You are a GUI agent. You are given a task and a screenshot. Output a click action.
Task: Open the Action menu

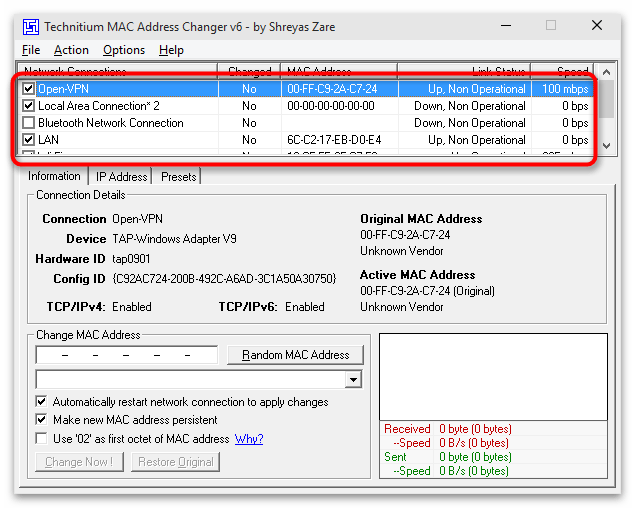click(x=71, y=50)
